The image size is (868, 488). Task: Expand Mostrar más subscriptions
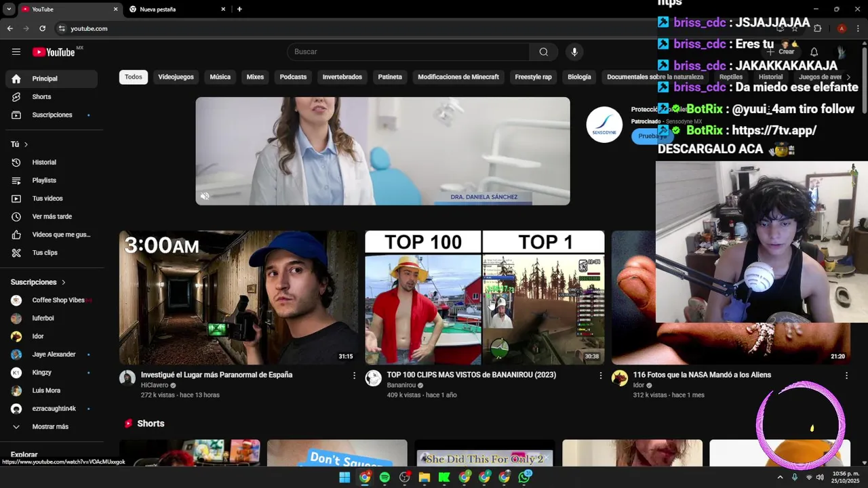pos(52,427)
